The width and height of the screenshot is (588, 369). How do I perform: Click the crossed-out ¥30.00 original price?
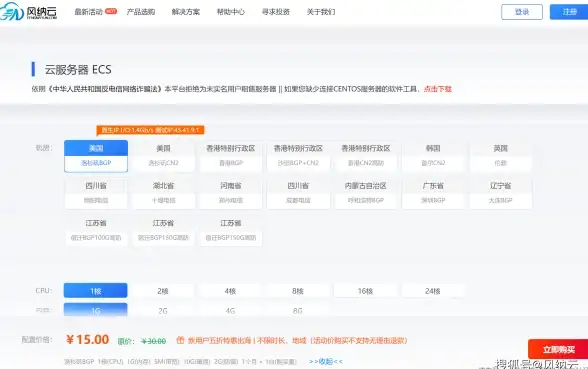click(x=153, y=341)
